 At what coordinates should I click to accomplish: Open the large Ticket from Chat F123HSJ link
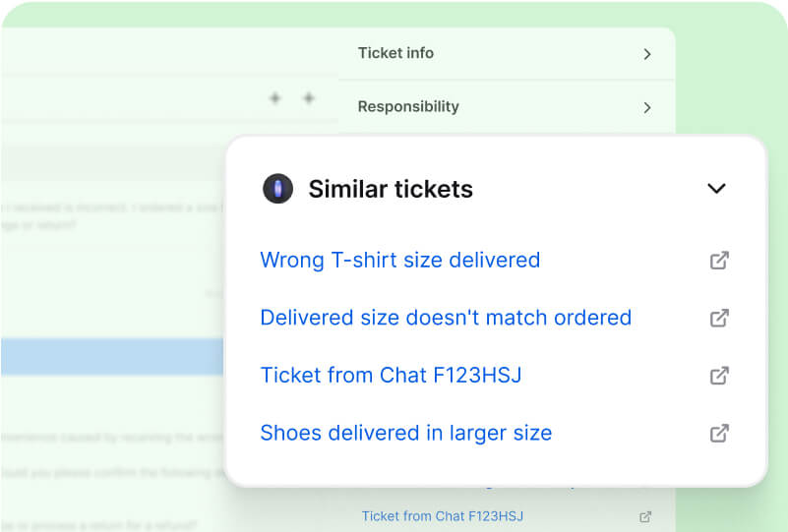point(391,376)
